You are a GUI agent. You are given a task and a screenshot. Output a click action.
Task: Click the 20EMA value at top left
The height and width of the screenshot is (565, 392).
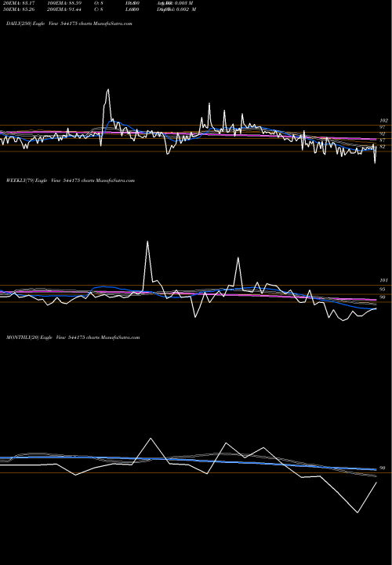(x=18, y=3)
